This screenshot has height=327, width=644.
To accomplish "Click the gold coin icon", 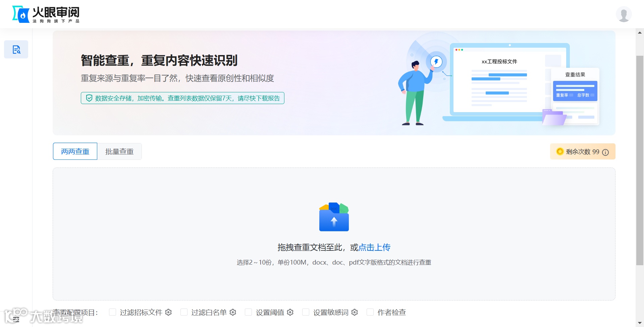I will click(x=560, y=152).
